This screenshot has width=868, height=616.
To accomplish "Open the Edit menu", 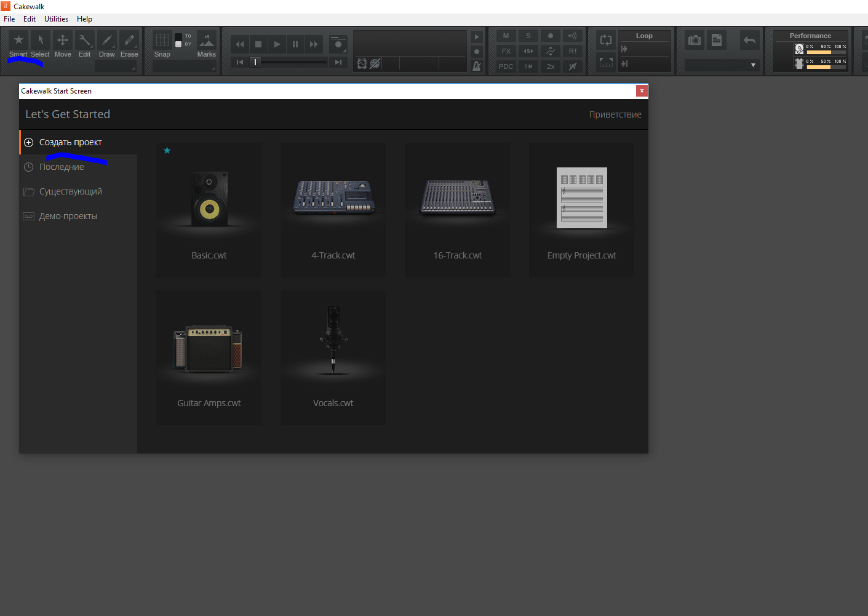I will (x=30, y=19).
